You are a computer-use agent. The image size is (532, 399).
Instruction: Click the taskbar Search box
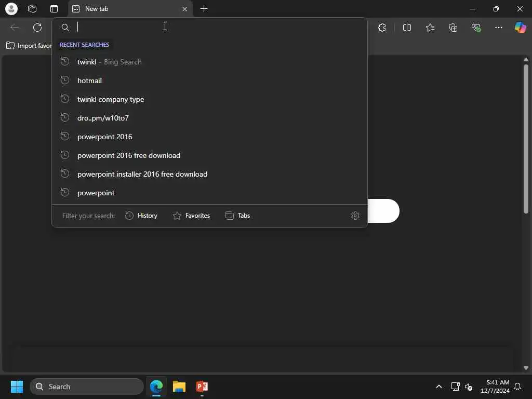pyautogui.click(x=87, y=387)
